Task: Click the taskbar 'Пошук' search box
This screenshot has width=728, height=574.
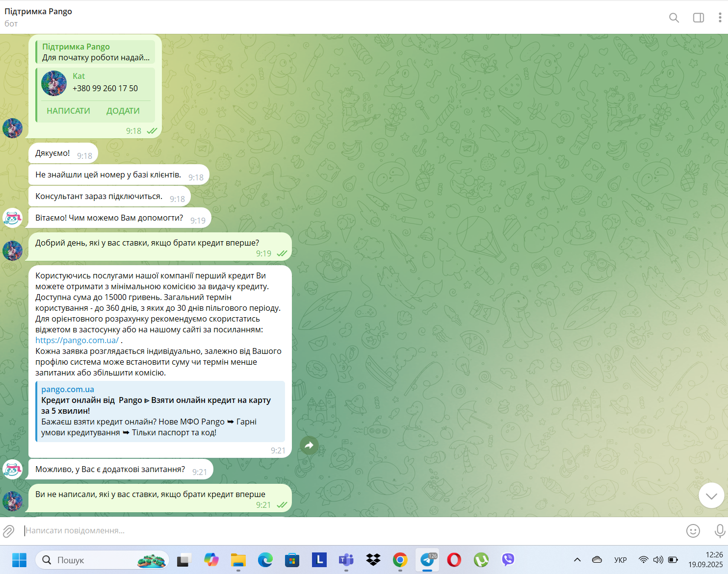Action: 102,560
